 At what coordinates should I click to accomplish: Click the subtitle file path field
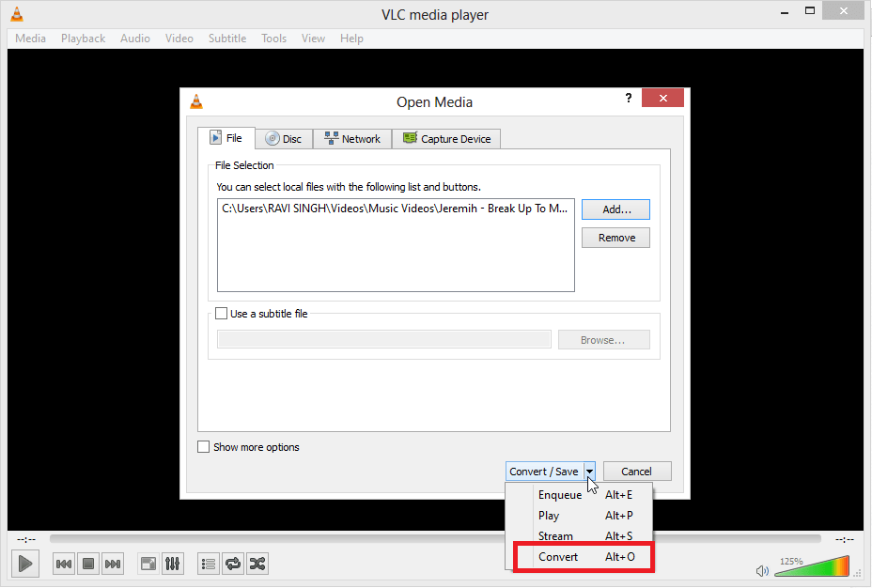pos(384,340)
